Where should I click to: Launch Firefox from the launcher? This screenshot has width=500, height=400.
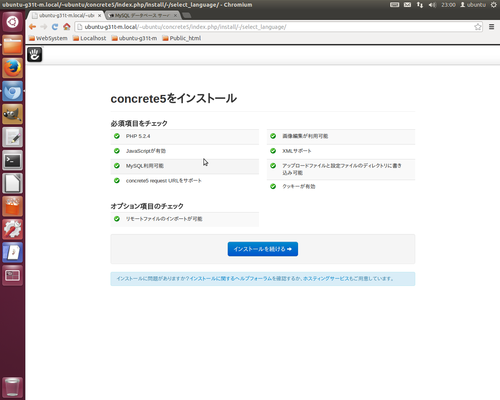point(13,68)
